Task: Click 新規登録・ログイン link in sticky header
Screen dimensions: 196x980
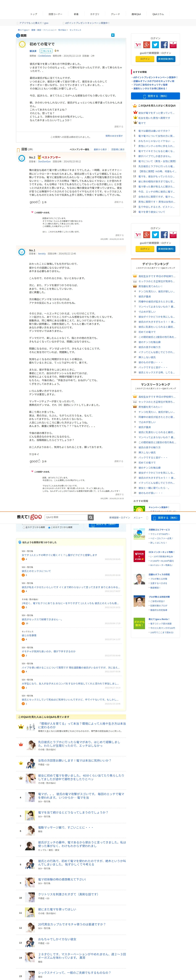Action: (x=120, y=517)
